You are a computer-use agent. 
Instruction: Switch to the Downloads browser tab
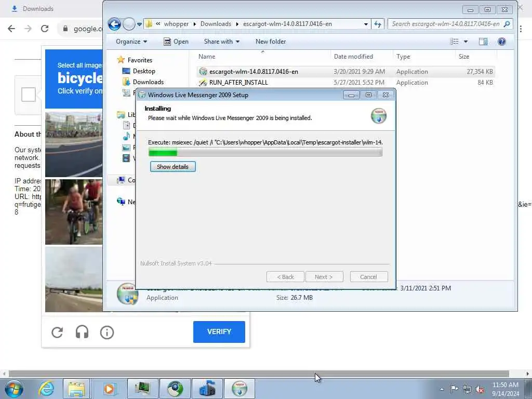tap(37, 9)
